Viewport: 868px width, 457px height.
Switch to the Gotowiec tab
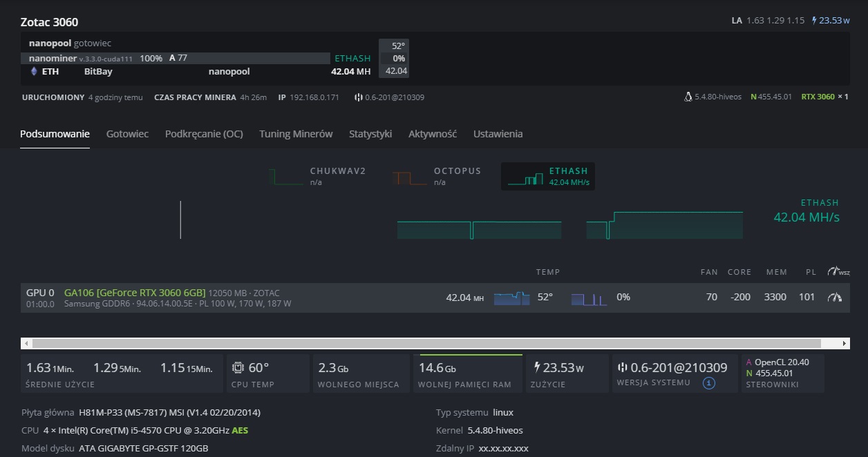pyautogui.click(x=127, y=134)
